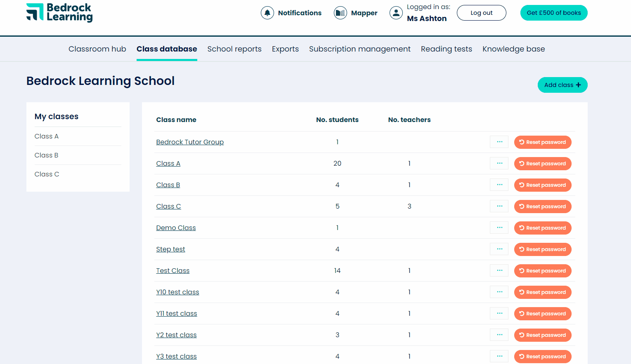Click the No. teachers column header
This screenshot has height=364, width=631.
point(409,120)
